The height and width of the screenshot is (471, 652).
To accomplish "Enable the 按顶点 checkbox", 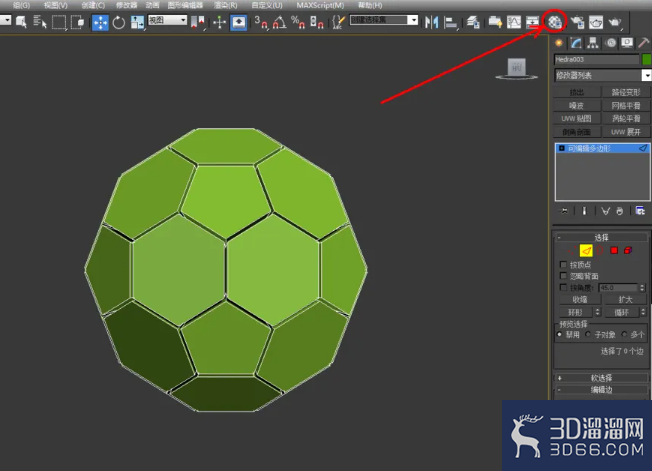I will tap(563, 264).
